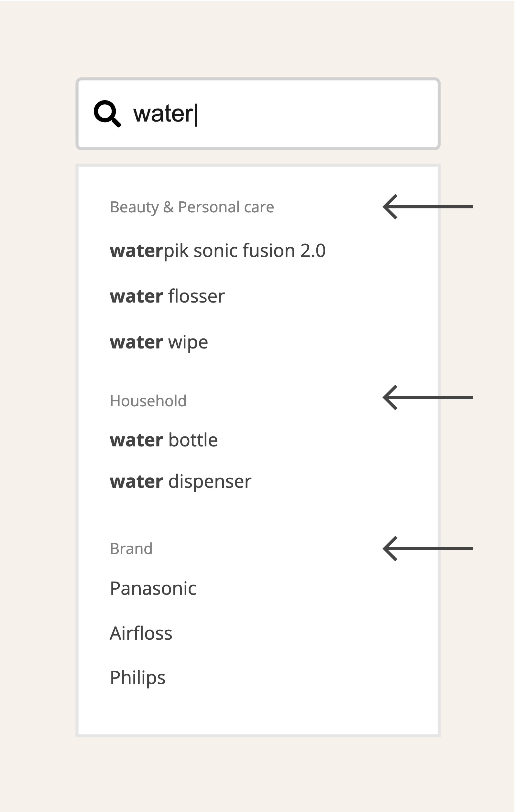This screenshot has width=515, height=812.
Task: Click the arrow pointing at Beauty & Personal care
Action: 428,207
